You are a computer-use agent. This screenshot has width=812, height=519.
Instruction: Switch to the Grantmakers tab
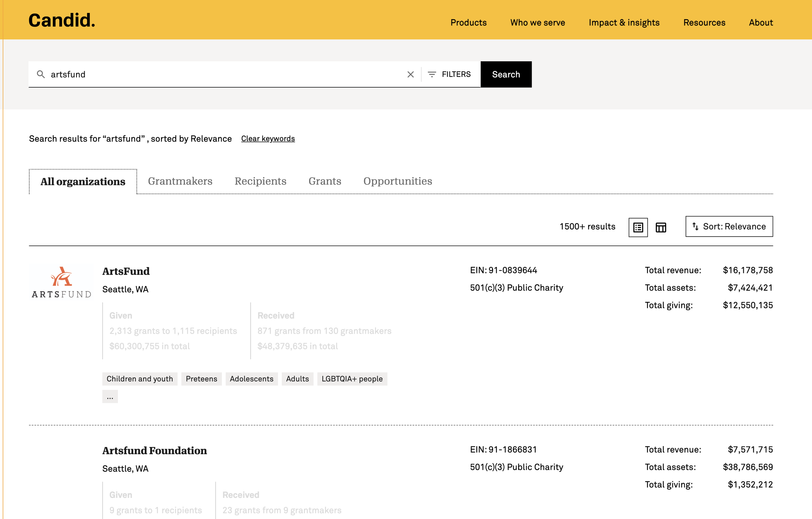point(180,181)
